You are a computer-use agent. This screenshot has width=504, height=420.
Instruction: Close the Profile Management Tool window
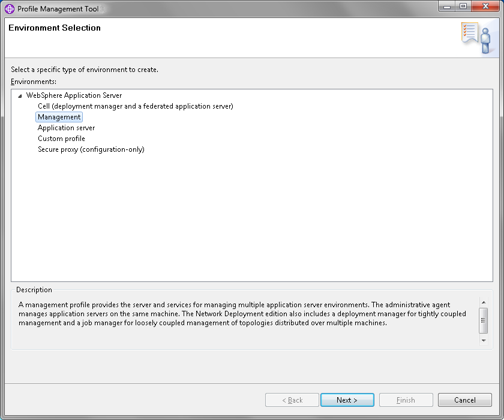(485, 7)
